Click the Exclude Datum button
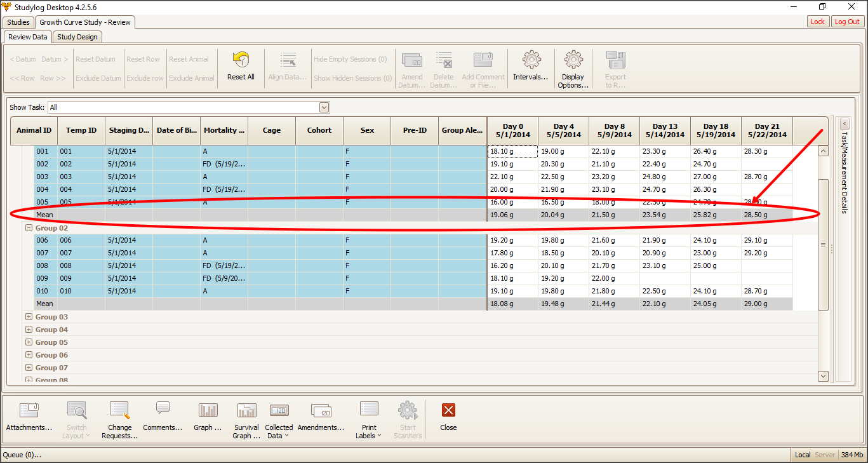This screenshot has height=463, width=868. pyautogui.click(x=98, y=78)
